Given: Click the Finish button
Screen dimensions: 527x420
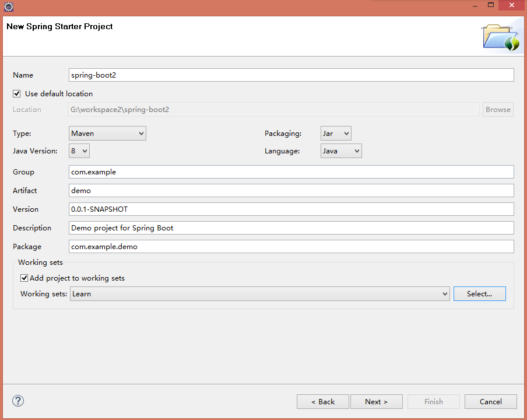Looking at the screenshot, I should pos(434,402).
